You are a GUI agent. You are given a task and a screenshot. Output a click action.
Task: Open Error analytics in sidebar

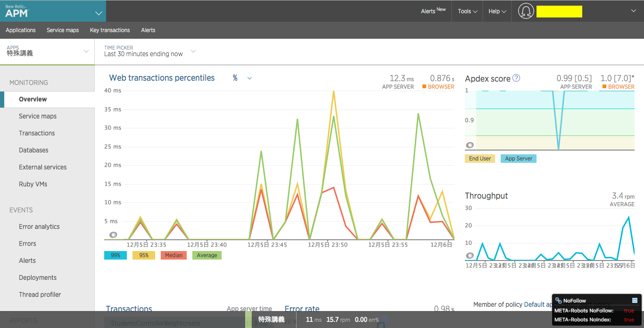tap(39, 227)
